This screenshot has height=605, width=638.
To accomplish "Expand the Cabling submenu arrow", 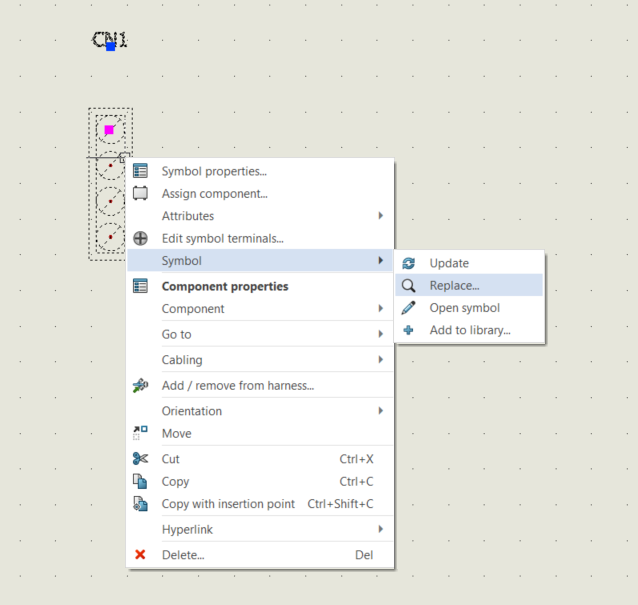I will click(380, 359).
